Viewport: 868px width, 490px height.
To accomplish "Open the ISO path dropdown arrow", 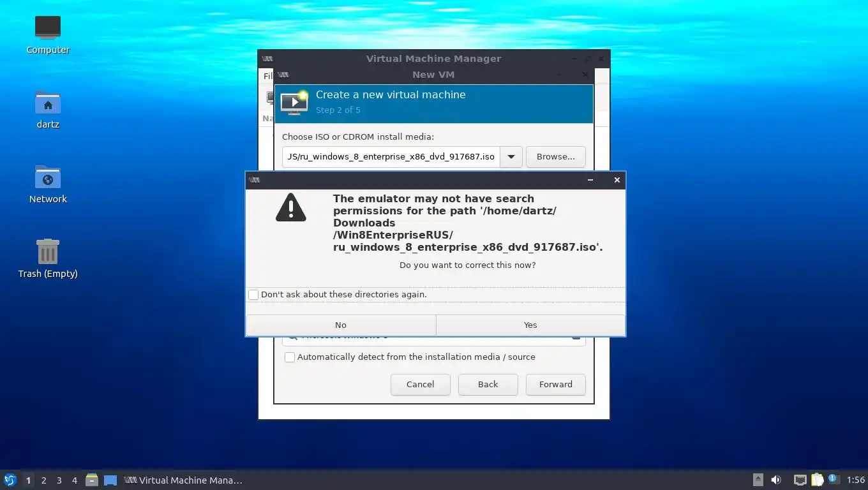I will [x=511, y=156].
